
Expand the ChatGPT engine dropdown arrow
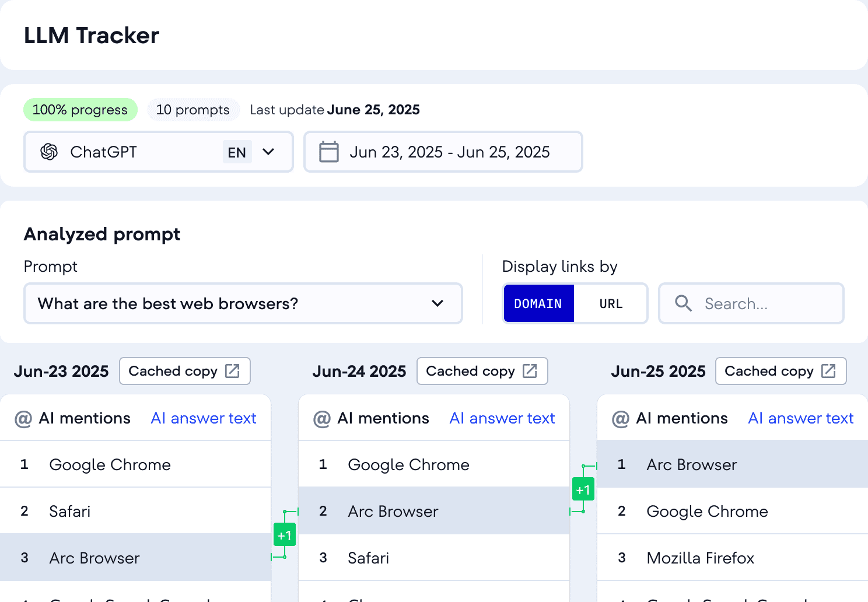pos(268,152)
